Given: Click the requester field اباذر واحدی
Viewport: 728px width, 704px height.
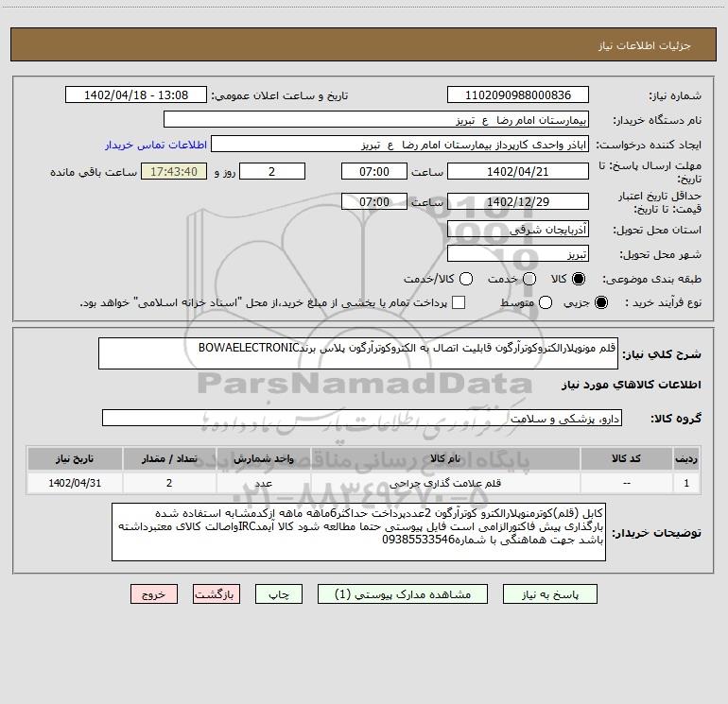Looking at the screenshot, I should pyautogui.click(x=400, y=145).
